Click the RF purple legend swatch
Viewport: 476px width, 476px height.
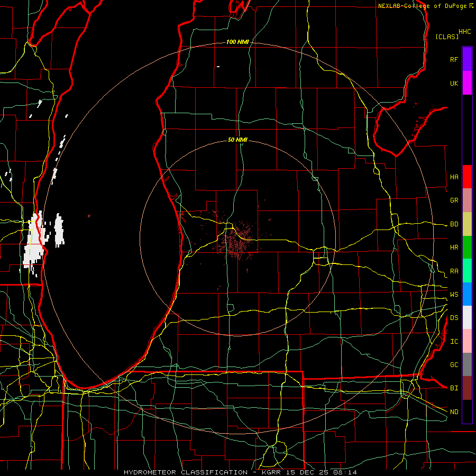point(467,59)
